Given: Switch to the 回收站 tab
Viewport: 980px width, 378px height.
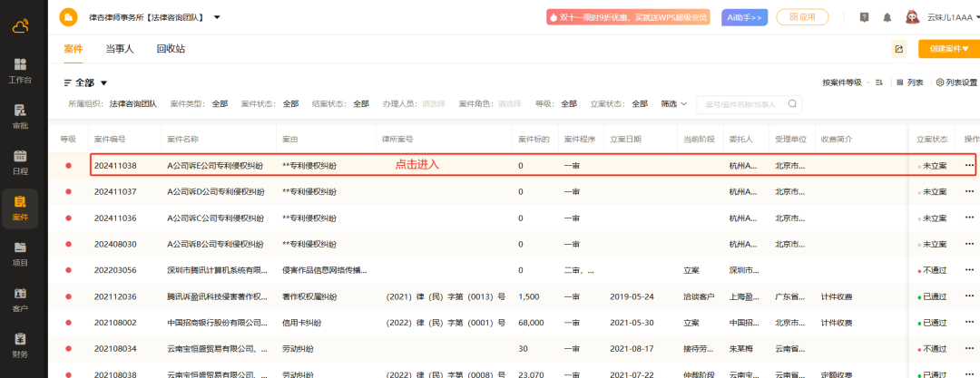Looking at the screenshot, I should click(171, 49).
